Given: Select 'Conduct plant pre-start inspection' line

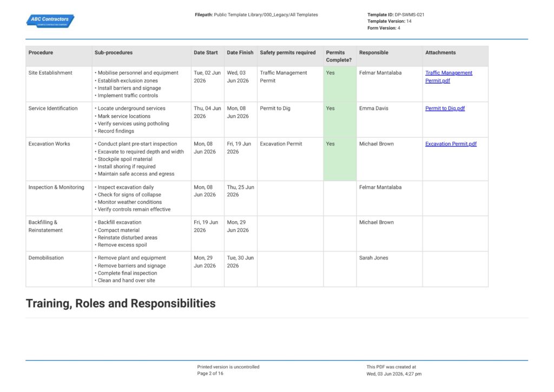Looking at the screenshot, I should 136,144.
